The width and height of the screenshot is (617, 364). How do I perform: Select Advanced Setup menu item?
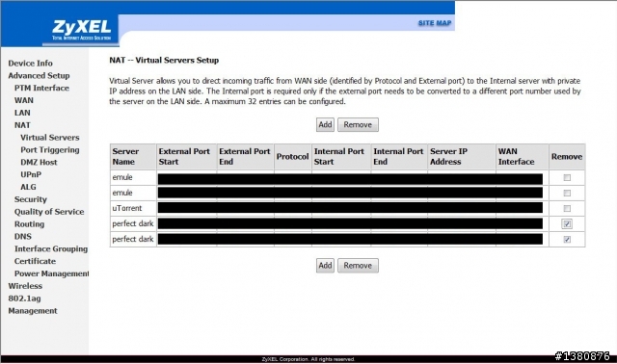(x=39, y=75)
